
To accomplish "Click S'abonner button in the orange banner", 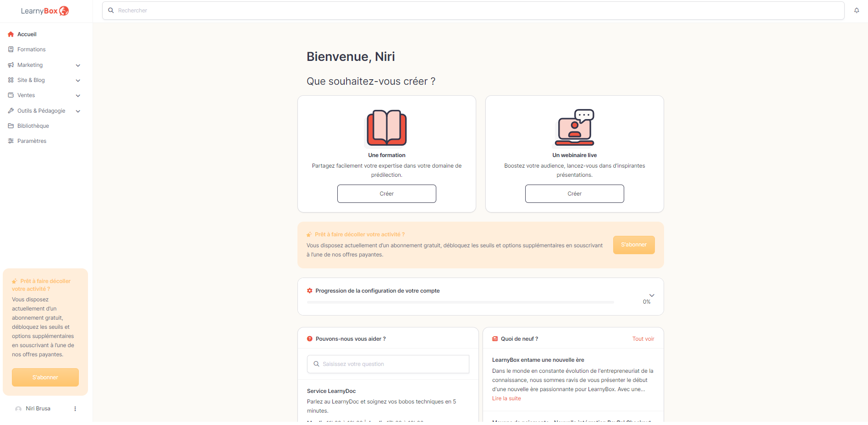I will click(633, 245).
